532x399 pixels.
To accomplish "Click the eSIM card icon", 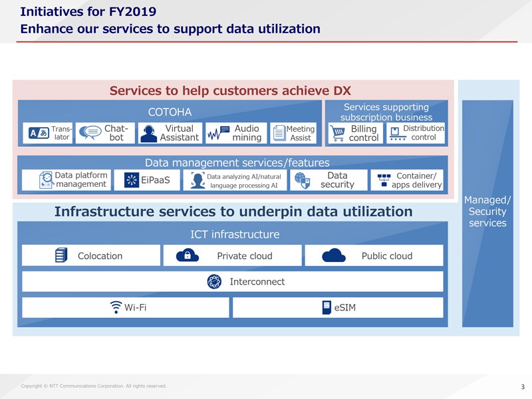I will click(x=327, y=308).
